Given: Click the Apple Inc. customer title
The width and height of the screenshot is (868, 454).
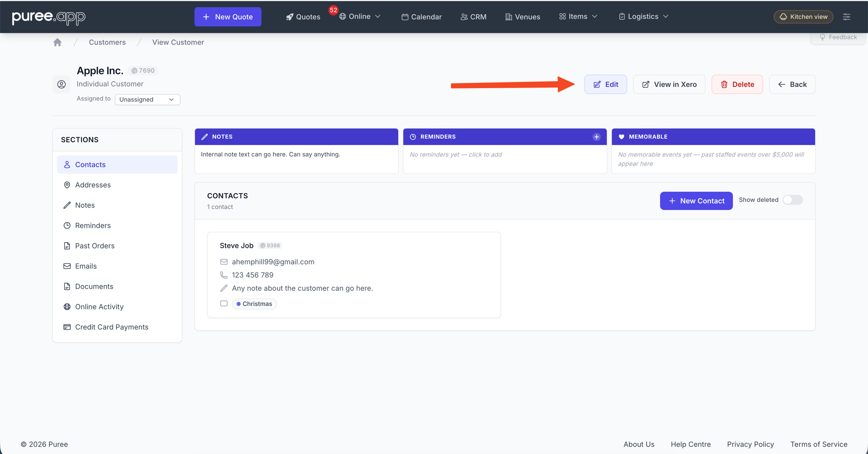Looking at the screenshot, I should click(100, 70).
